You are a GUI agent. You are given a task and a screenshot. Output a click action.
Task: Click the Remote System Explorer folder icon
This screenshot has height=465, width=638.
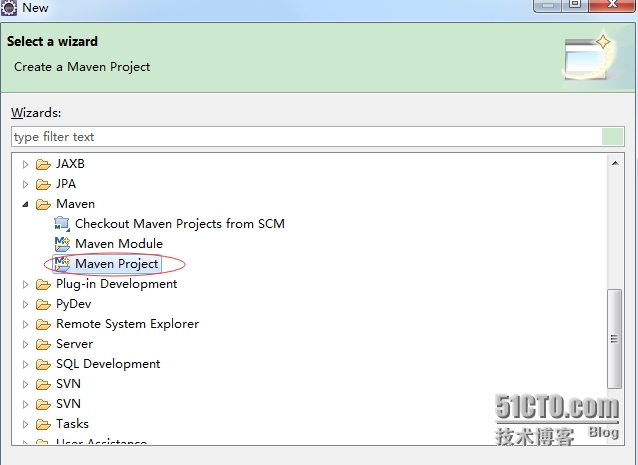pos(43,324)
